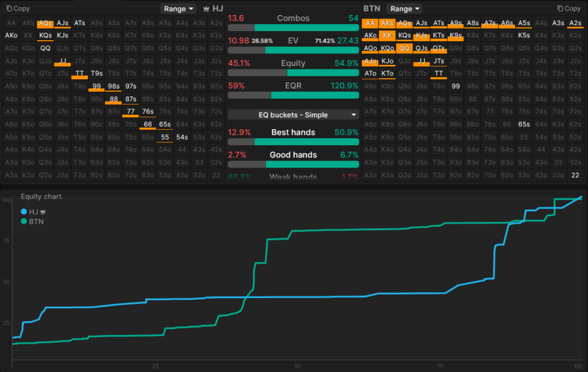This screenshot has width=588, height=372.
Task: Select the 22 cell in BTN grid
Action: (x=575, y=175)
